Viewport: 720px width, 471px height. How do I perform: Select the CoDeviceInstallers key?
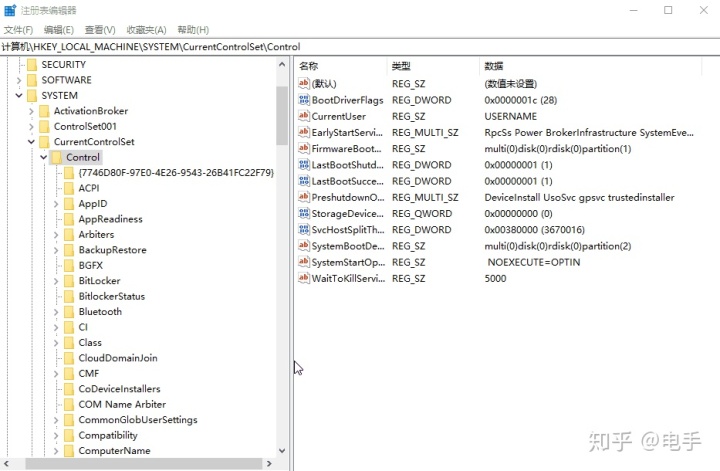(x=119, y=389)
